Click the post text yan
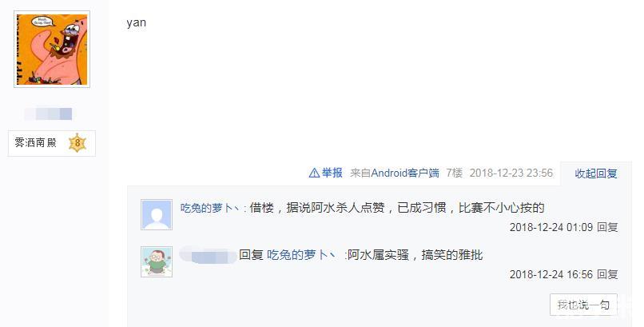Image resolution: width=644 pixels, height=327 pixels. [x=137, y=22]
